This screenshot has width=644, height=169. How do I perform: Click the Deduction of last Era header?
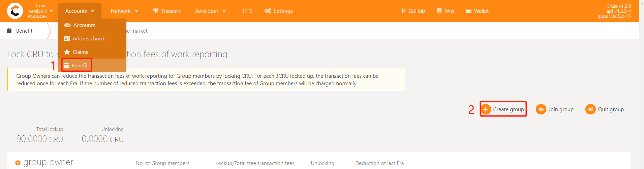379,163
